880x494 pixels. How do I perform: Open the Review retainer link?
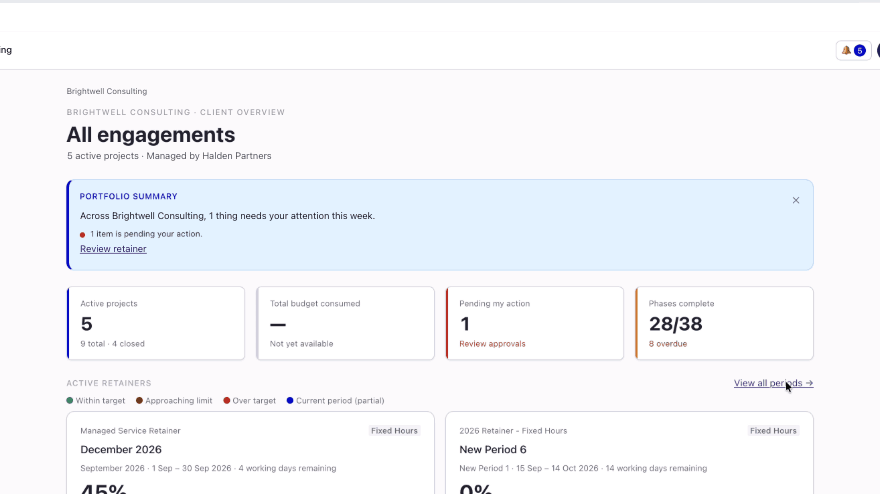point(113,249)
